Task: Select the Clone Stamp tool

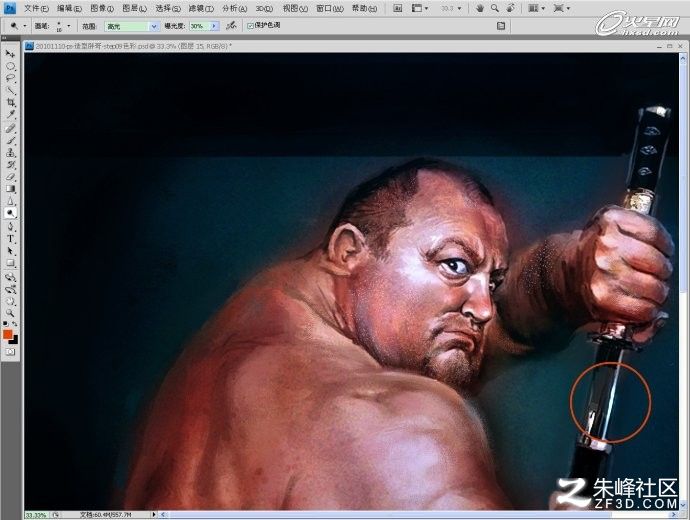Action: pos(11,153)
